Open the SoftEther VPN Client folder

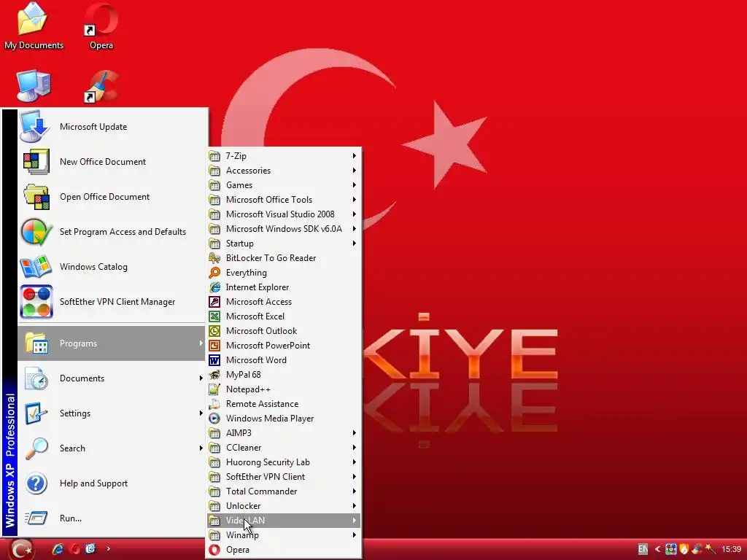[x=284, y=477]
